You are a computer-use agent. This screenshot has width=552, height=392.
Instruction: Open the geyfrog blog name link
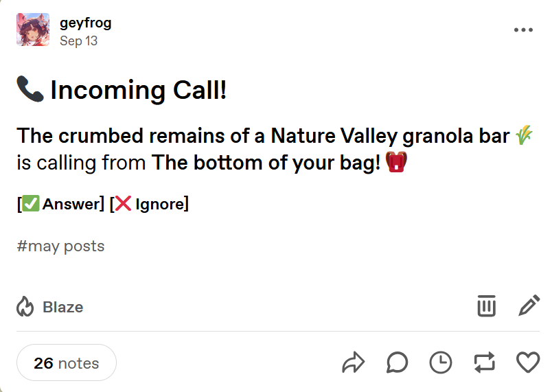point(86,23)
